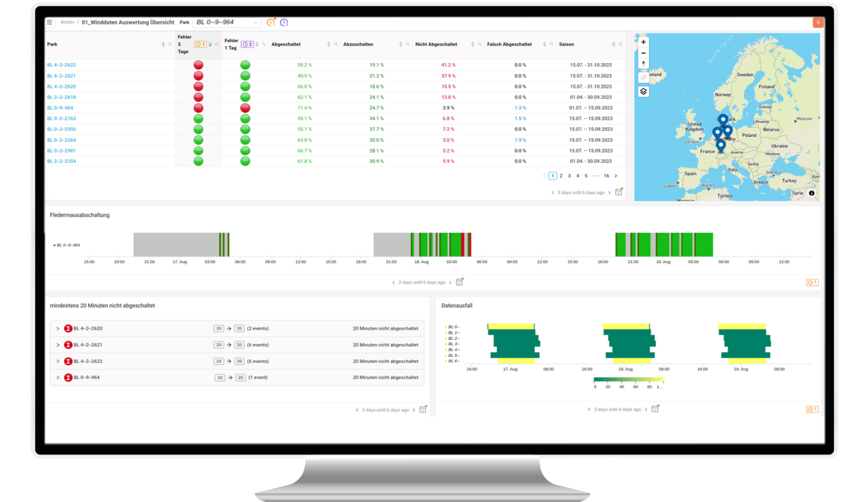Go to page 2 of the table
Screen dimensions: 868x502
pyautogui.click(x=561, y=176)
